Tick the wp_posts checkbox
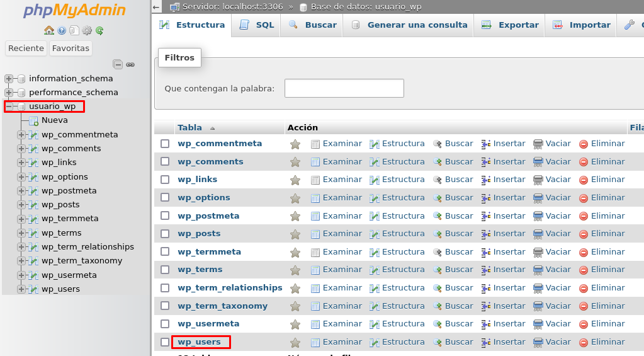The width and height of the screenshot is (644, 356). pos(165,234)
